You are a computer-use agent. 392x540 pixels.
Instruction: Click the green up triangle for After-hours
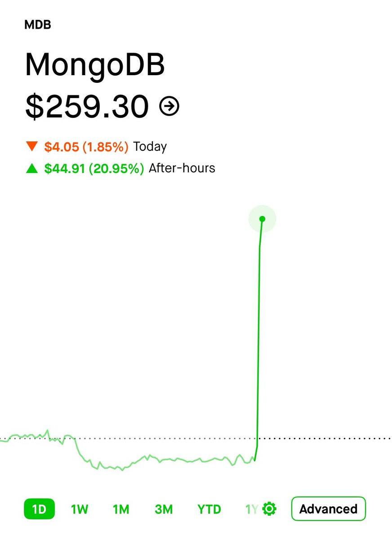pyautogui.click(x=31, y=169)
